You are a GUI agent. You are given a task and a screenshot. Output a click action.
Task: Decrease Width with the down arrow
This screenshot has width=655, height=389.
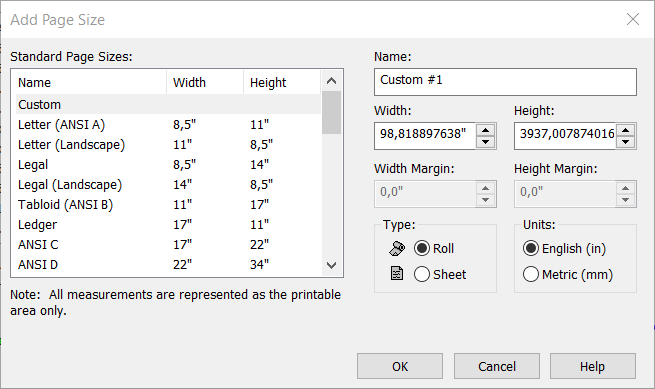[485, 142]
